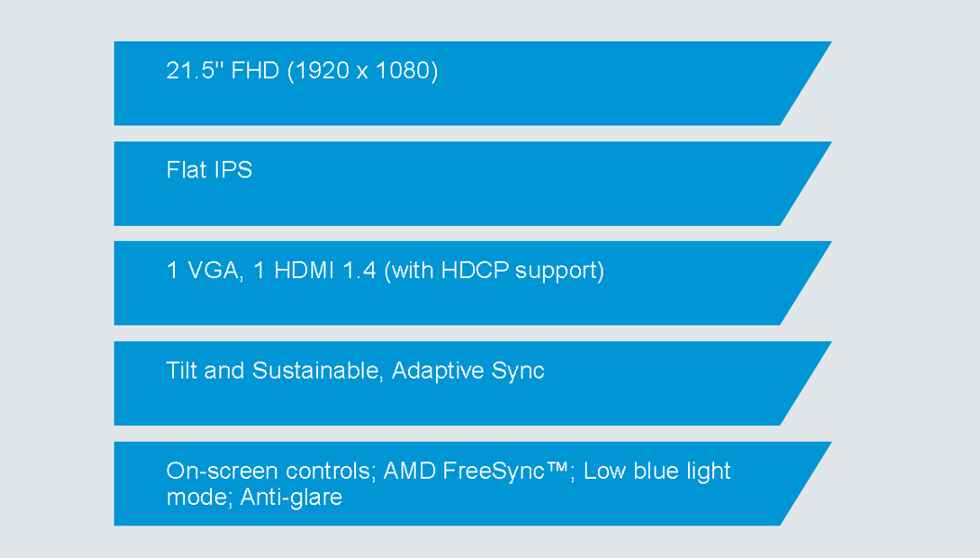The width and height of the screenshot is (980, 558).
Task: Click the word "Tilt" in fourth banner
Action: pyautogui.click(x=181, y=370)
